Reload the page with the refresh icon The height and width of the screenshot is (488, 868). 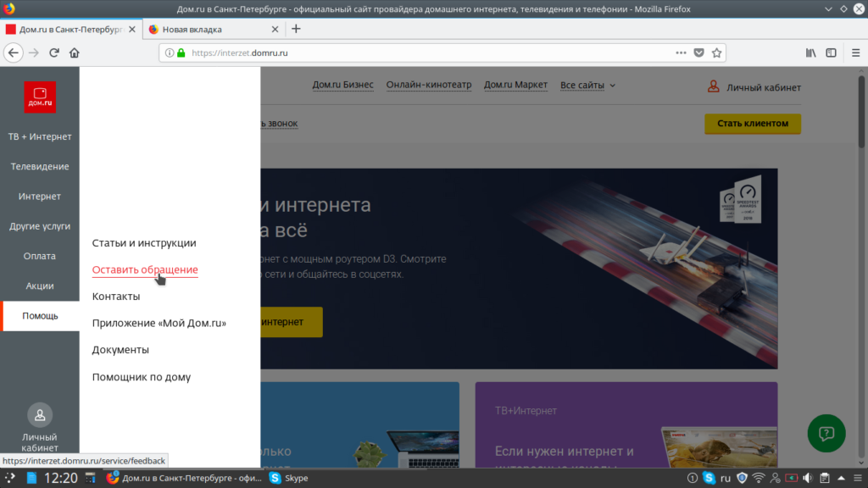click(x=54, y=53)
